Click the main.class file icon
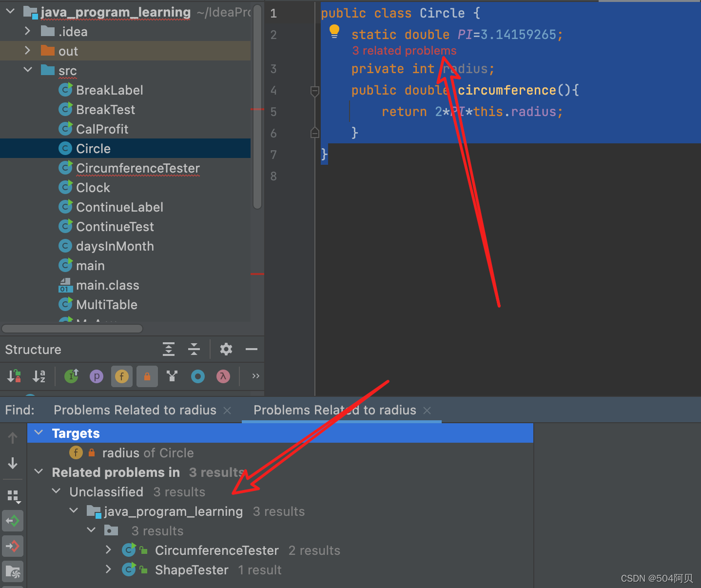This screenshot has height=588, width=701. pyautogui.click(x=65, y=285)
